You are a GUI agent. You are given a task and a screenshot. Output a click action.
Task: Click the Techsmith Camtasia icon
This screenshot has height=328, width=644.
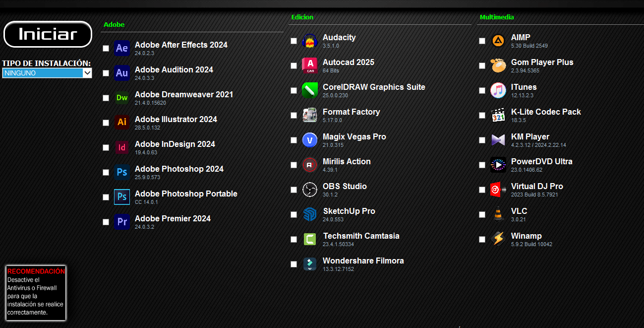click(310, 239)
